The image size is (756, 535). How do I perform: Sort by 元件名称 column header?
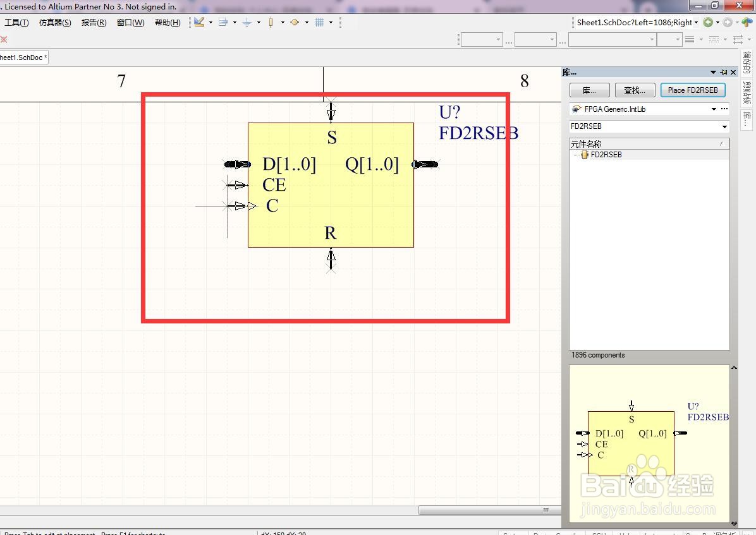point(649,143)
